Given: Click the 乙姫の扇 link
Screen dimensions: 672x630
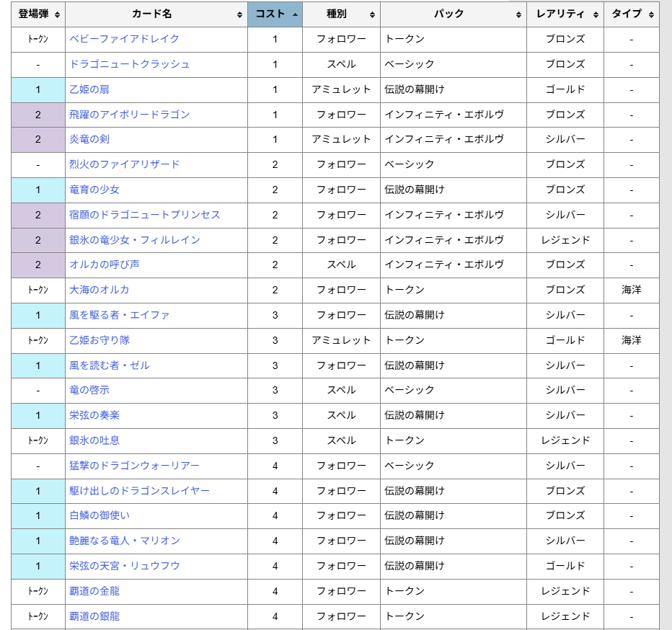Looking at the screenshot, I should point(89,89).
